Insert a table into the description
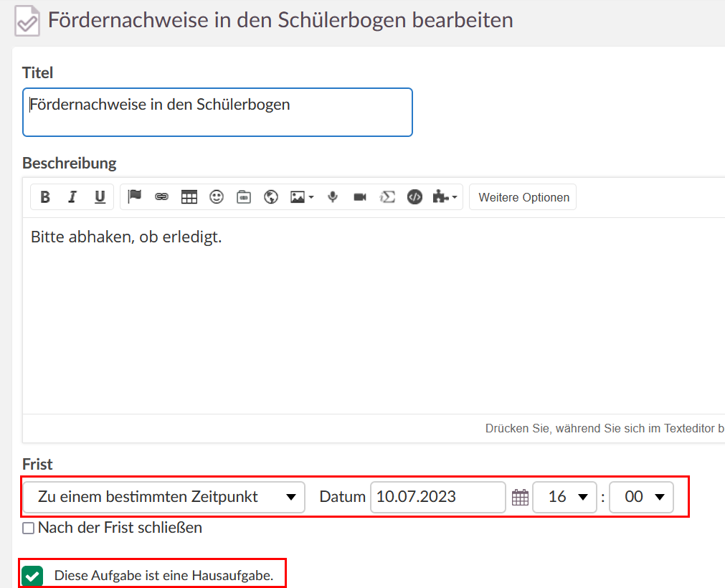 point(189,197)
